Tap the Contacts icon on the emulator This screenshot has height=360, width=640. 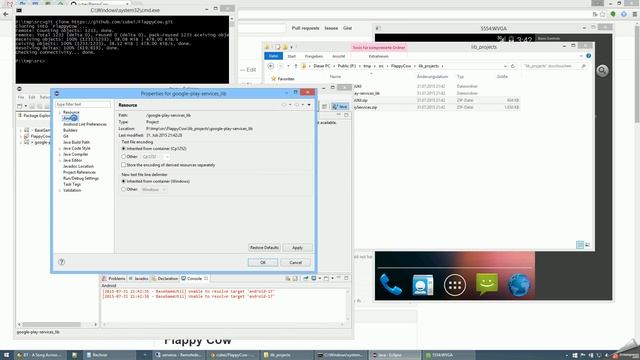pyautogui.click(x=422, y=284)
